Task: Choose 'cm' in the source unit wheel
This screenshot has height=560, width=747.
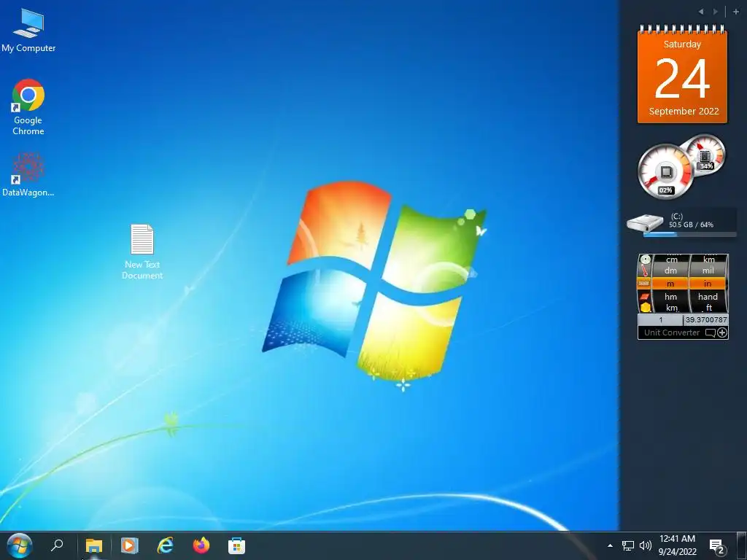Action: (672, 260)
